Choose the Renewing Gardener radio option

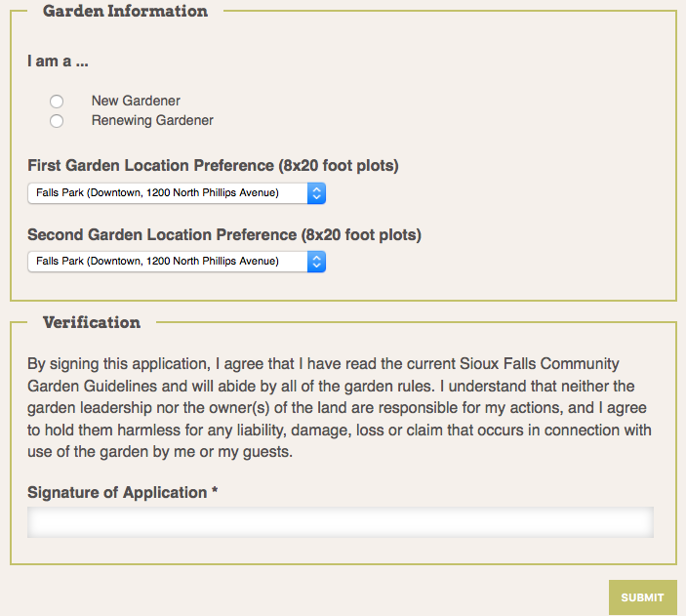(x=57, y=121)
